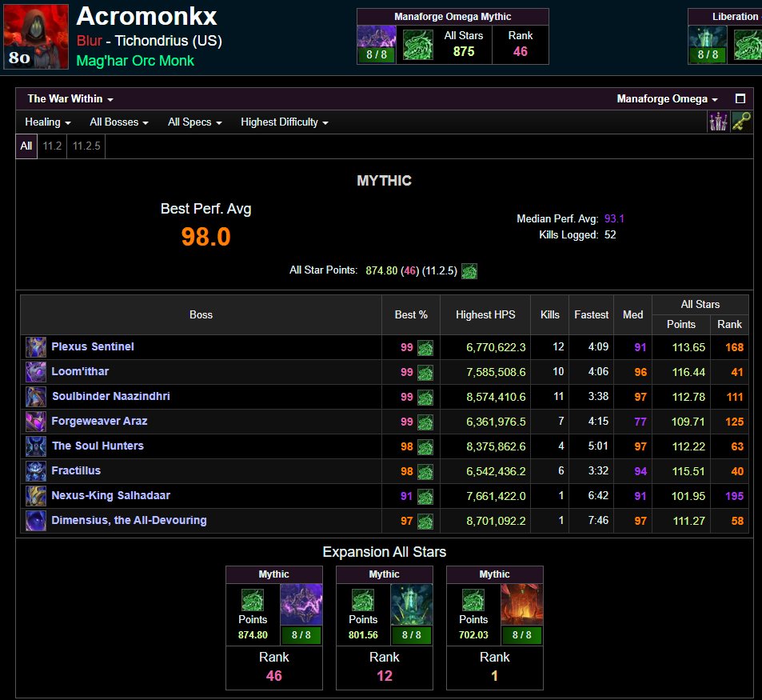762x700 pixels.
Task: Click spec icon above Points 702.03
Action: [473, 600]
